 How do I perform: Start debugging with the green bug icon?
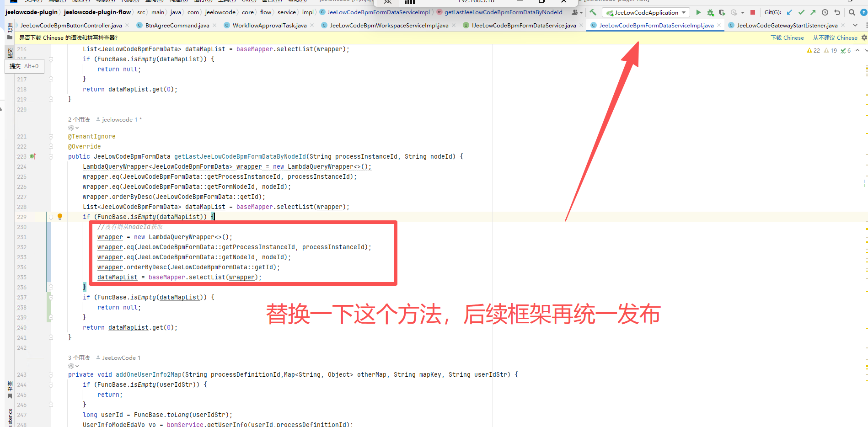[710, 12]
